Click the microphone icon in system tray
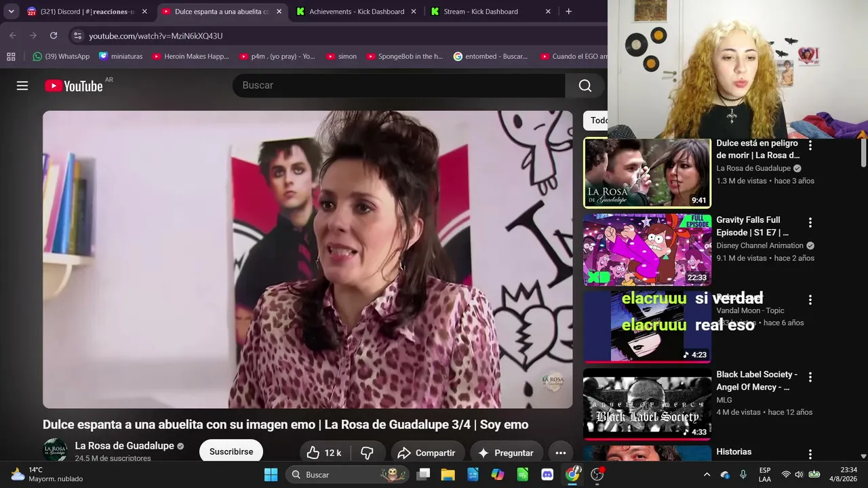 [743, 474]
